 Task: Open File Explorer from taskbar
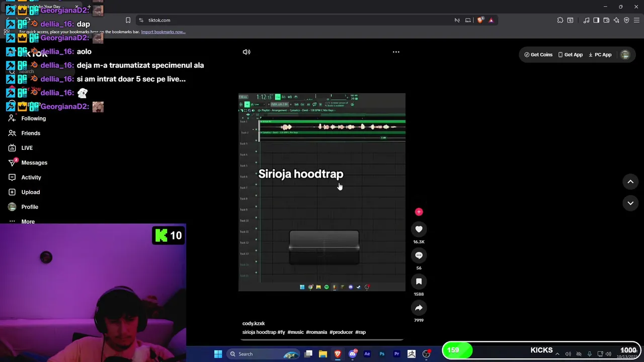pyautogui.click(x=323, y=354)
